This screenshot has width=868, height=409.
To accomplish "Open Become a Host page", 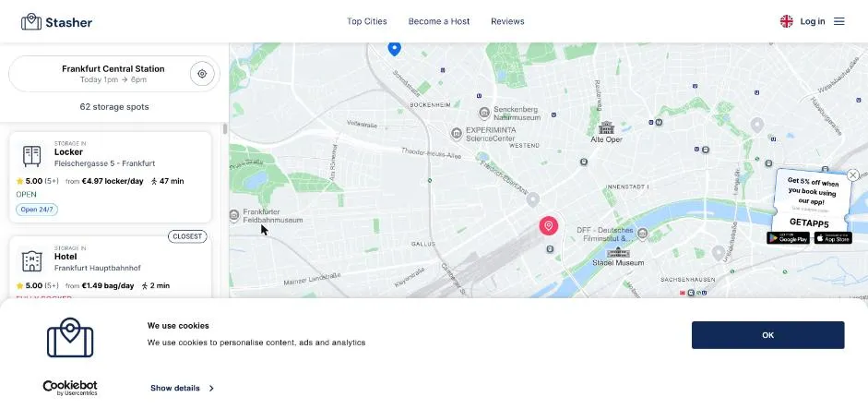I will [439, 21].
